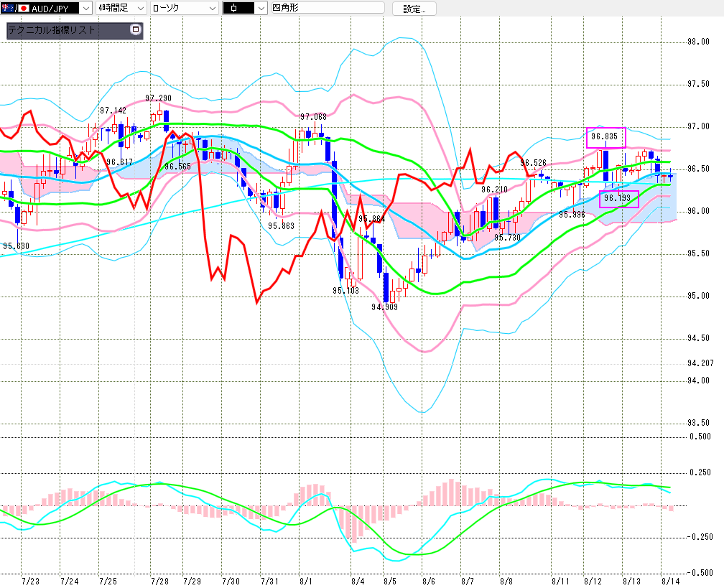The image size is (724, 588).
Task: Click the 93.50 price axis label
Action: 698,423
